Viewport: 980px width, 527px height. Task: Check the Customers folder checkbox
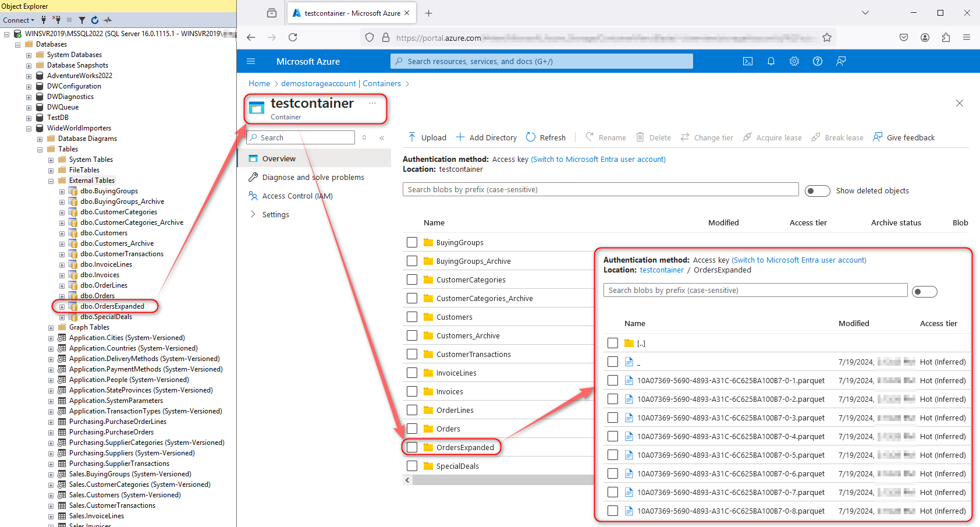tap(412, 317)
